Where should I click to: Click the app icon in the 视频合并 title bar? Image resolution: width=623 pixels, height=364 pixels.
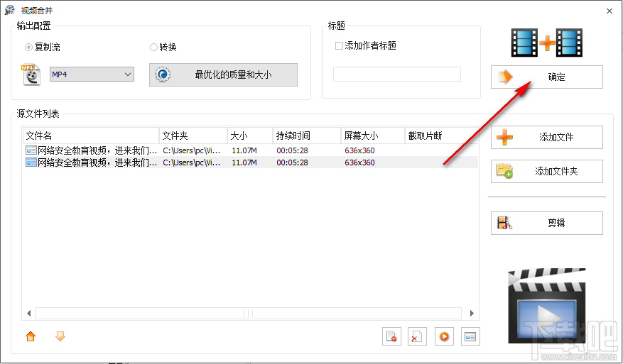pos(9,11)
